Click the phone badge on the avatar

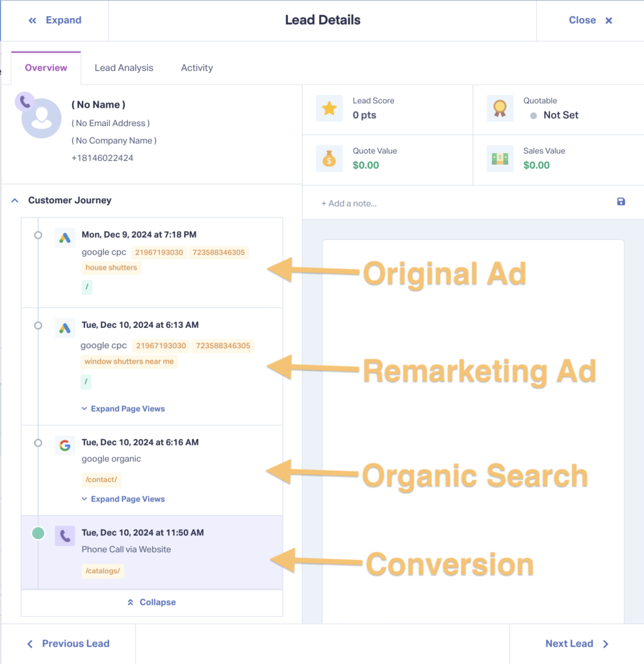click(25, 102)
